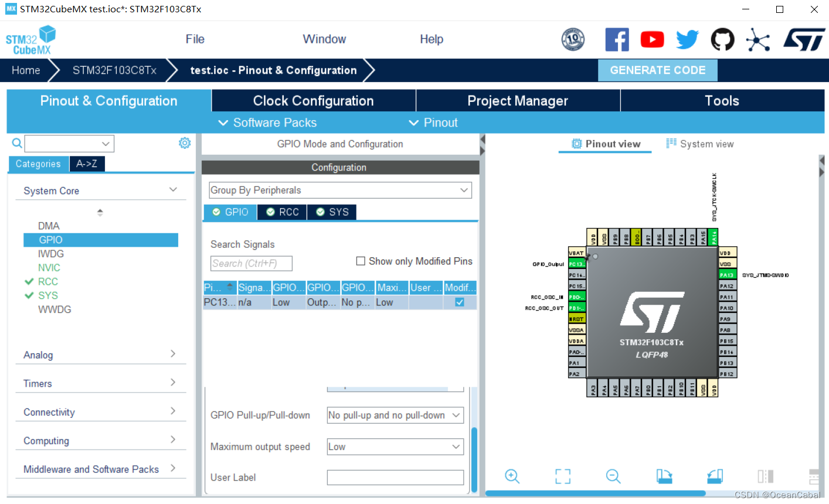Screen dimensions: 829x504
Task: Open the Window menu
Action: (x=324, y=39)
